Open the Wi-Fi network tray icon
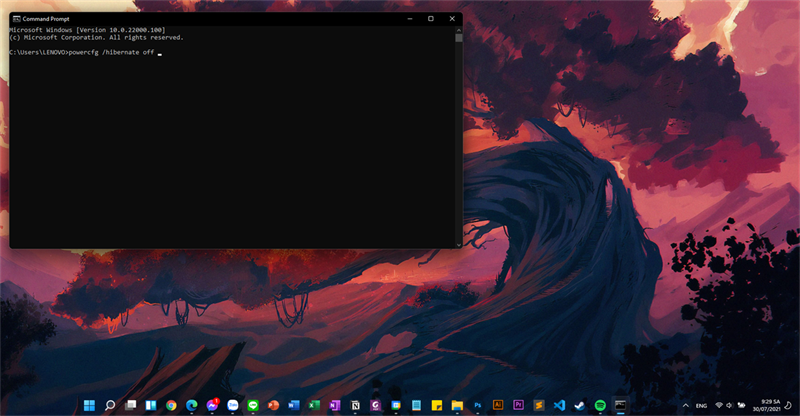Screen dimensions: 800x416 tap(719, 405)
